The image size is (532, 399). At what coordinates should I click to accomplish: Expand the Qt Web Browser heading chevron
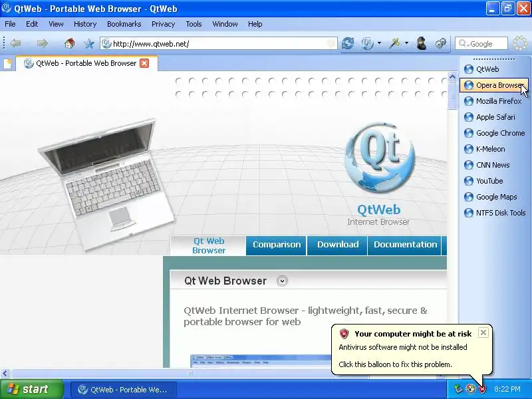coord(282,281)
